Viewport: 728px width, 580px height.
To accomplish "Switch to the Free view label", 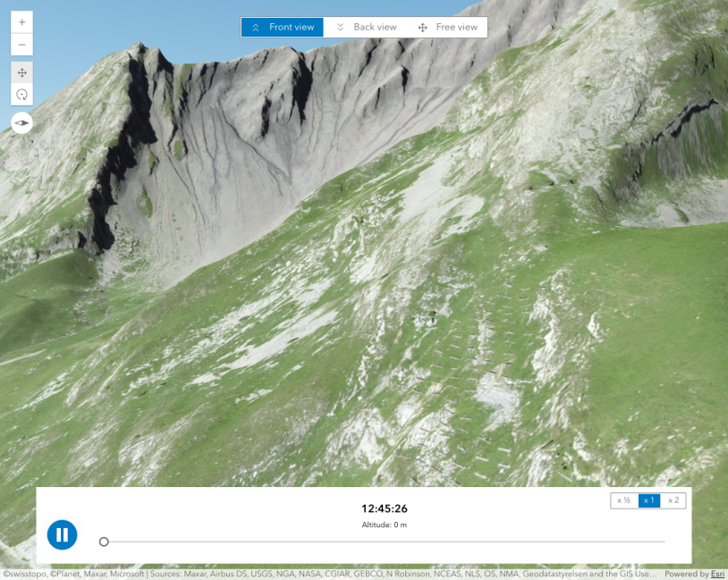I will [456, 28].
